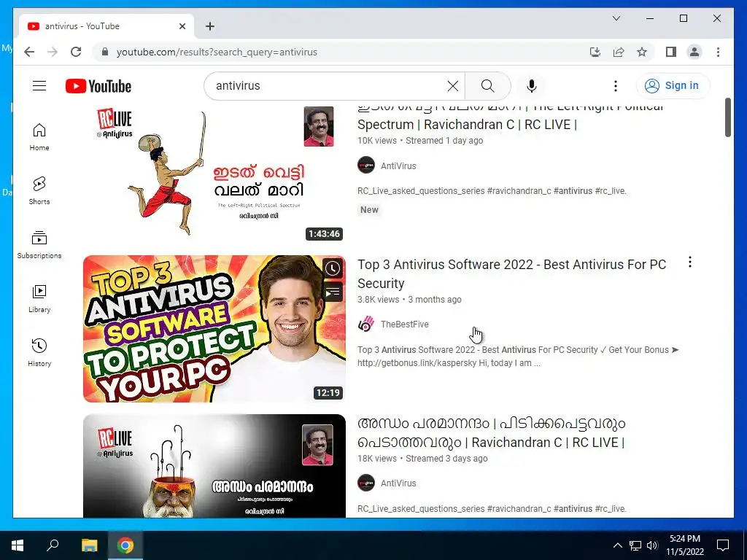View site information lock icon
This screenshot has height=560, width=747.
pos(105,52)
